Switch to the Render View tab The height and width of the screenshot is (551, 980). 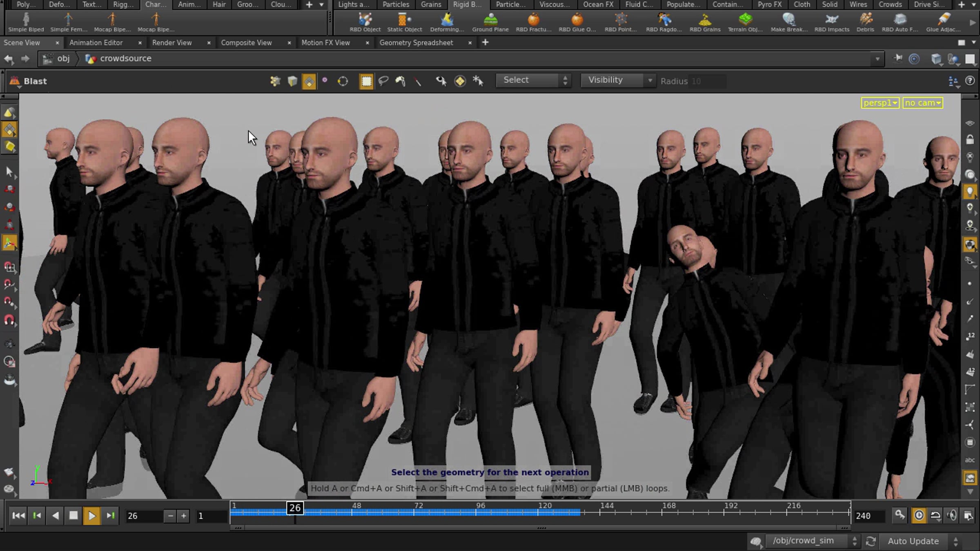(172, 42)
